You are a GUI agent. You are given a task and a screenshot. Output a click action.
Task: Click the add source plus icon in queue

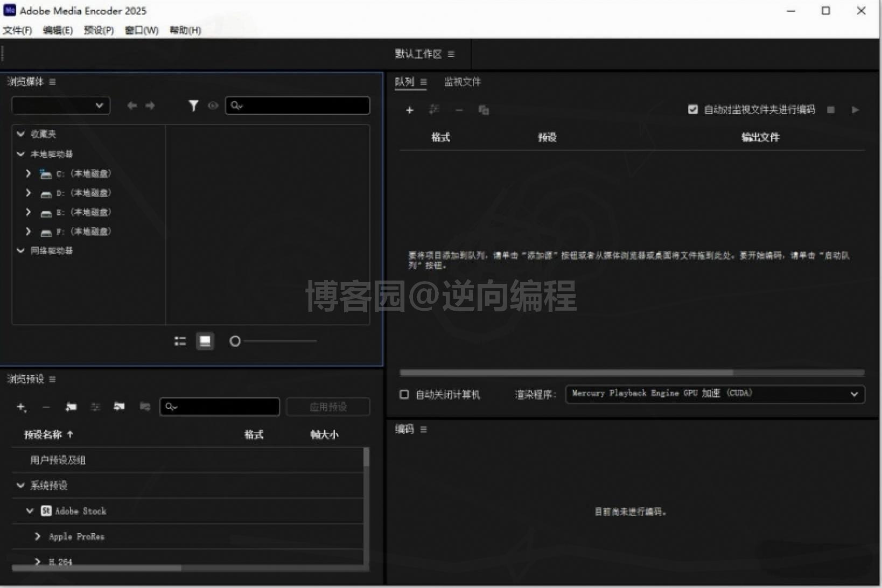[x=410, y=110]
